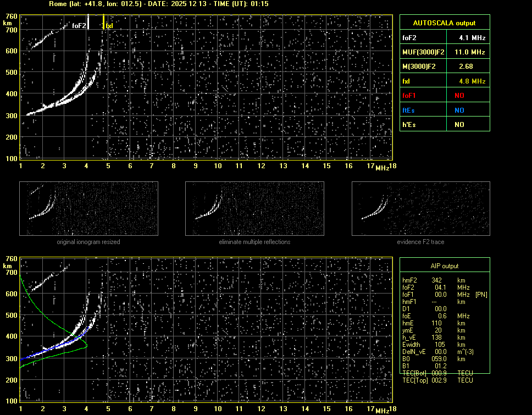The width and height of the screenshot is (532, 415).
Task: Click the yellow fxI 4.8 MHz row
Action: coord(444,81)
